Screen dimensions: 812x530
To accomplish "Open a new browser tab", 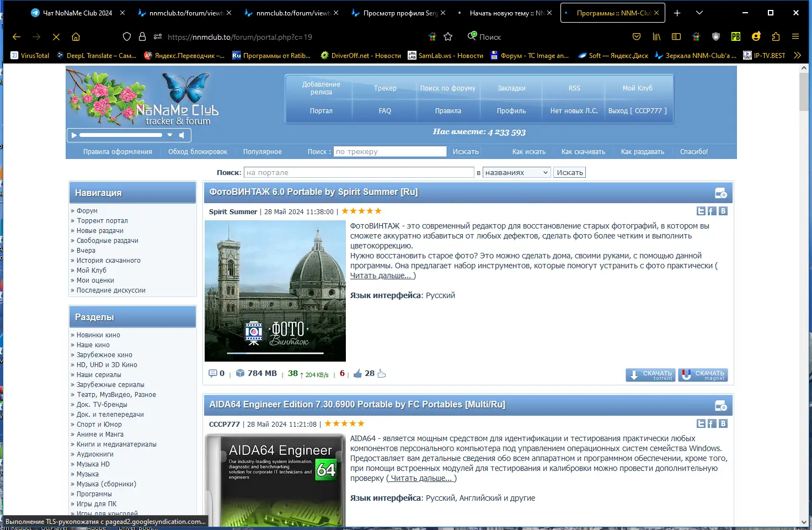I will click(x=677, y=13).
